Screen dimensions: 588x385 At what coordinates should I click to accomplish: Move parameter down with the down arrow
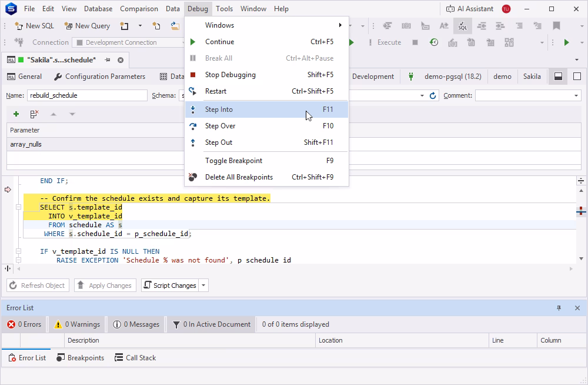72,114
